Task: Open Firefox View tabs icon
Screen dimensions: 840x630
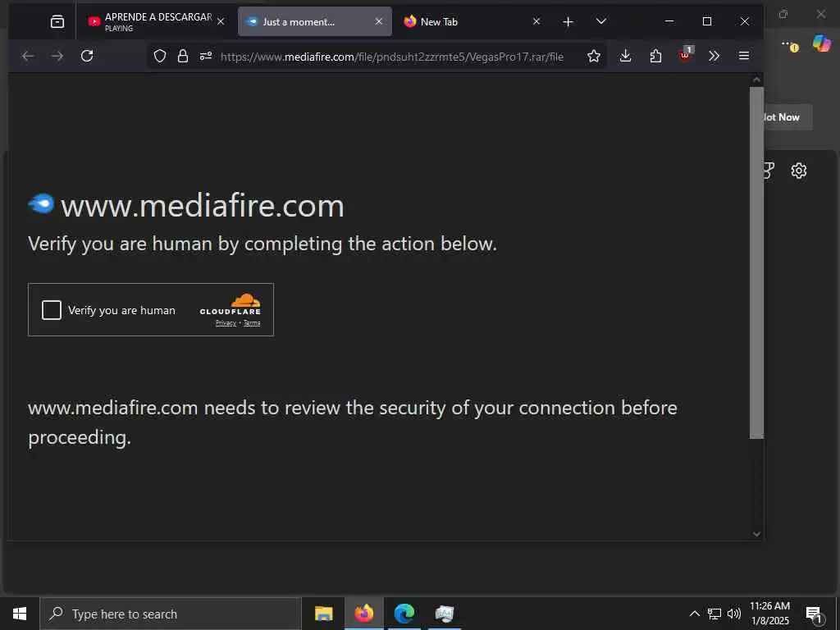Action: coord(57,21)
